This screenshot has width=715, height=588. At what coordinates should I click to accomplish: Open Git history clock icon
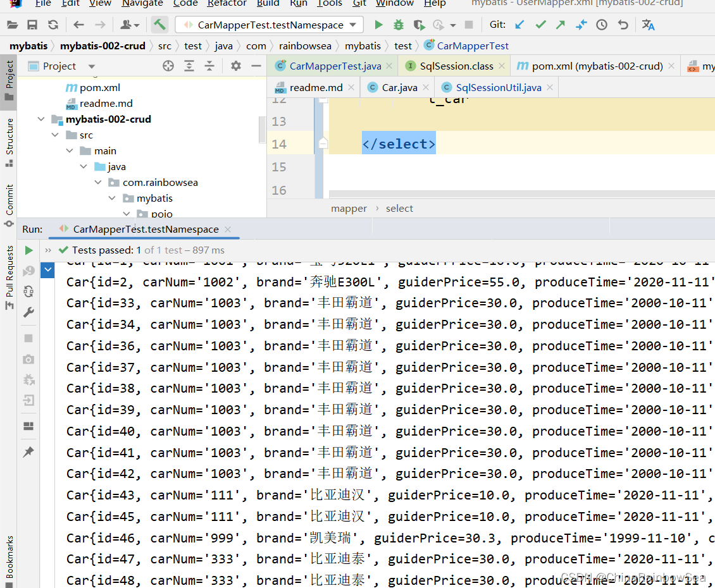tap(602, 25)
